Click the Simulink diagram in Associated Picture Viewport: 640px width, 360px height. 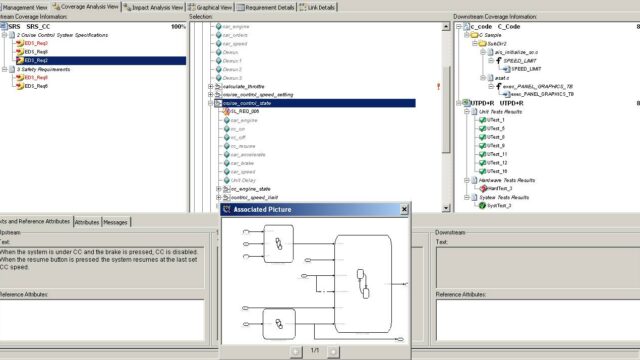[315, 281]
